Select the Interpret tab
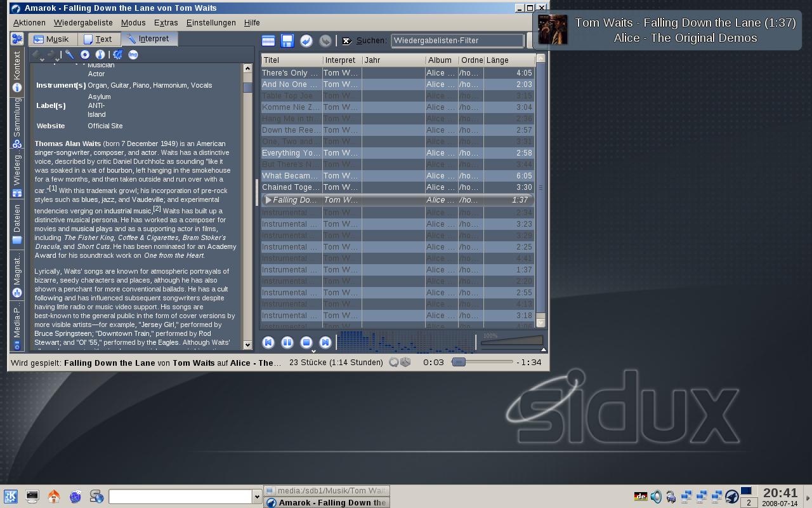 149,39
